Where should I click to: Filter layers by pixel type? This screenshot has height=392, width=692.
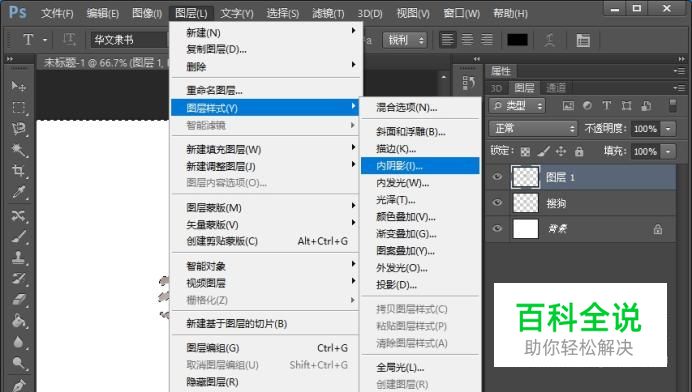568,106
